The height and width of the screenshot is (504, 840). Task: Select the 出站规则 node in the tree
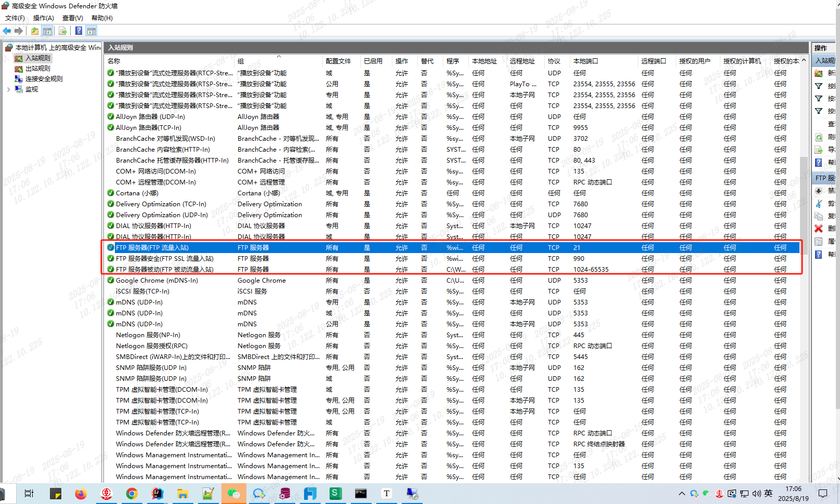coord(38,69)
